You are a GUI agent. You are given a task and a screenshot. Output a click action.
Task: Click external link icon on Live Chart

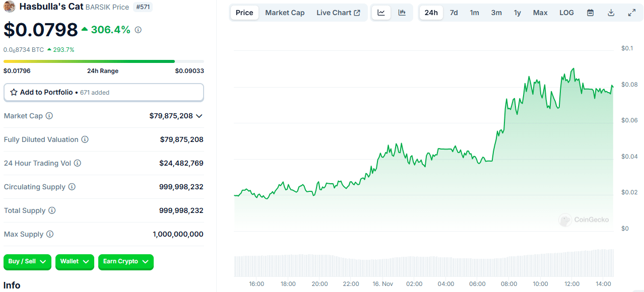point(357,13)
